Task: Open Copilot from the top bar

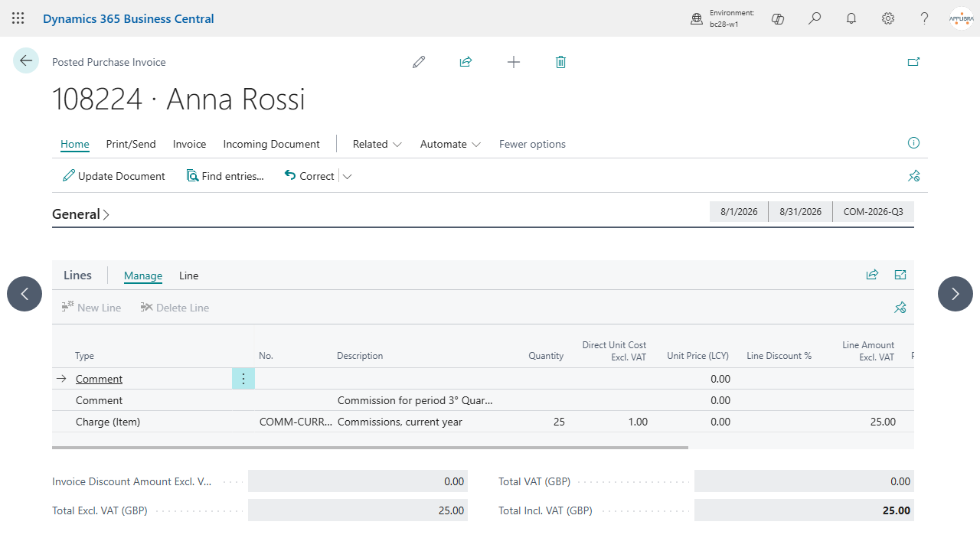Action: (778, 18)
